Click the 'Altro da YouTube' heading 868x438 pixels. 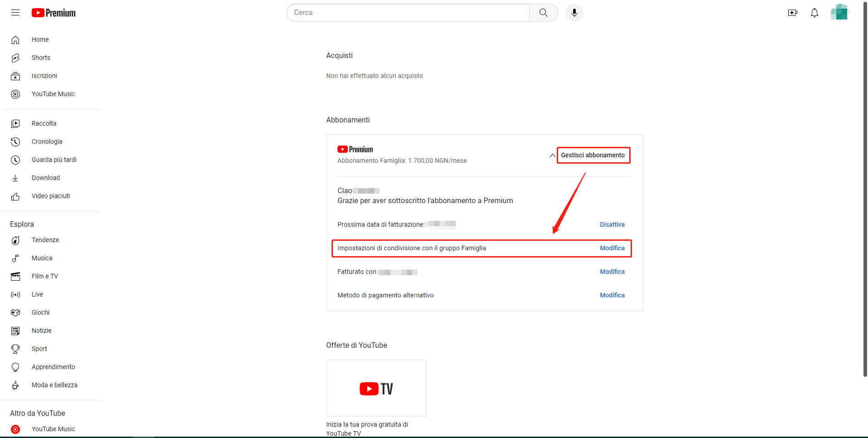(38, 413)
